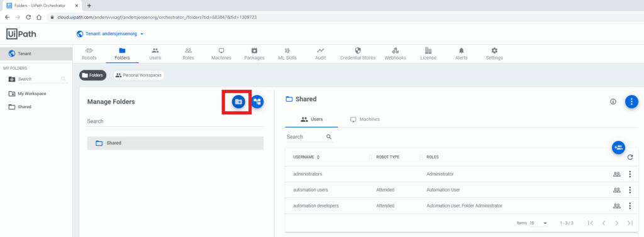
Task: Open options for the administrators row
Action: (630, 174)
